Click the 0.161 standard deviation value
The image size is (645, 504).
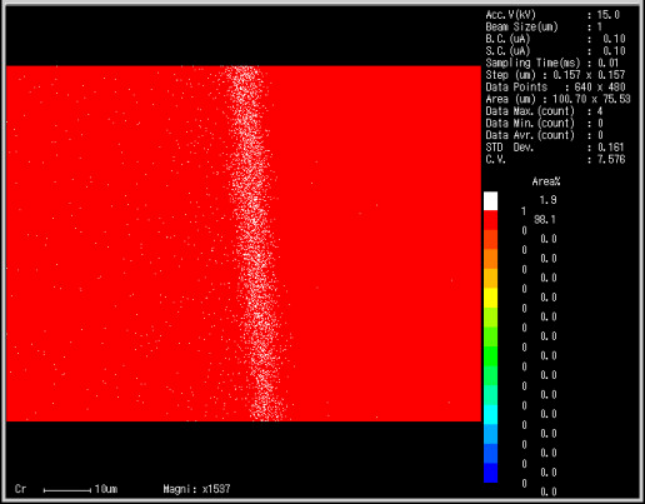612,147
